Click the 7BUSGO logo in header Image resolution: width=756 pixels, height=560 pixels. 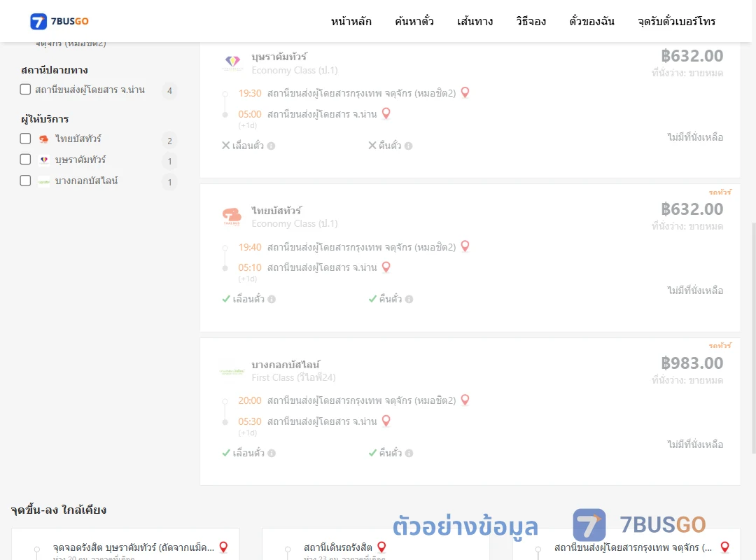click(x=59, y=21)
